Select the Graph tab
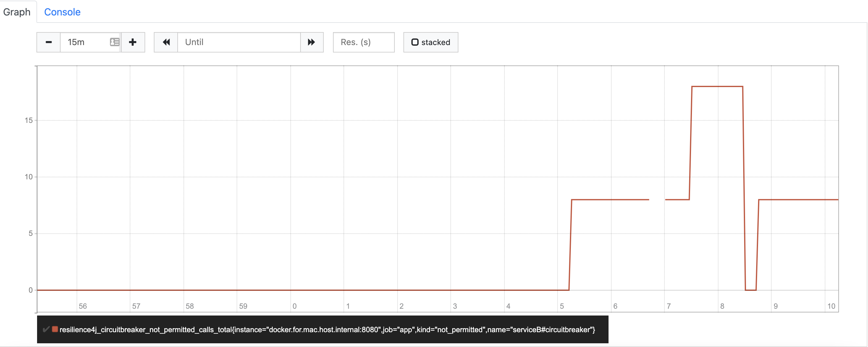Viewport: 868px width, 347px height. pyautogui.click(x=17, y=12)
